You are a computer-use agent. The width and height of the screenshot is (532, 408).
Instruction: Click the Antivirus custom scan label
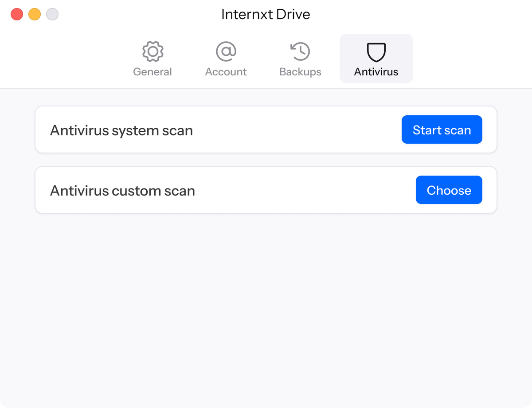click(123, 190)
